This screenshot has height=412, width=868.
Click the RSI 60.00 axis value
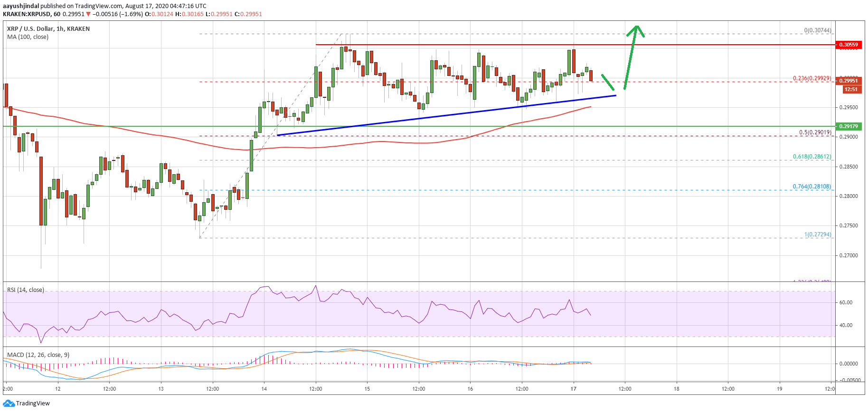[846, 302]
